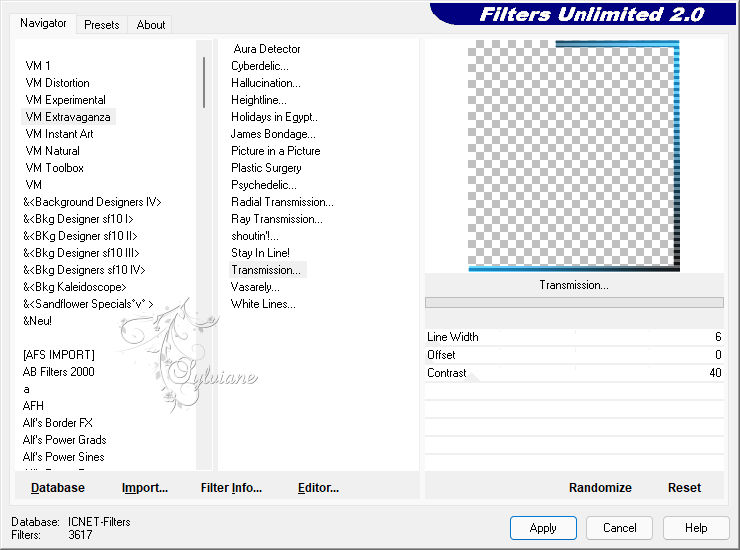Viewport: 740px width, 550px height.
Task: Select [AFS IMPORT] category
Action: 59,355
